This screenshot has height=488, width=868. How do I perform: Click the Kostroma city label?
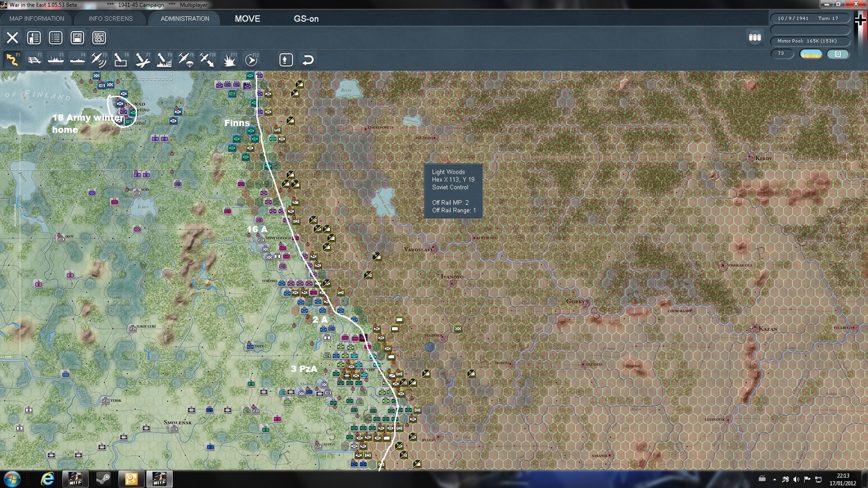pos(486,238)
